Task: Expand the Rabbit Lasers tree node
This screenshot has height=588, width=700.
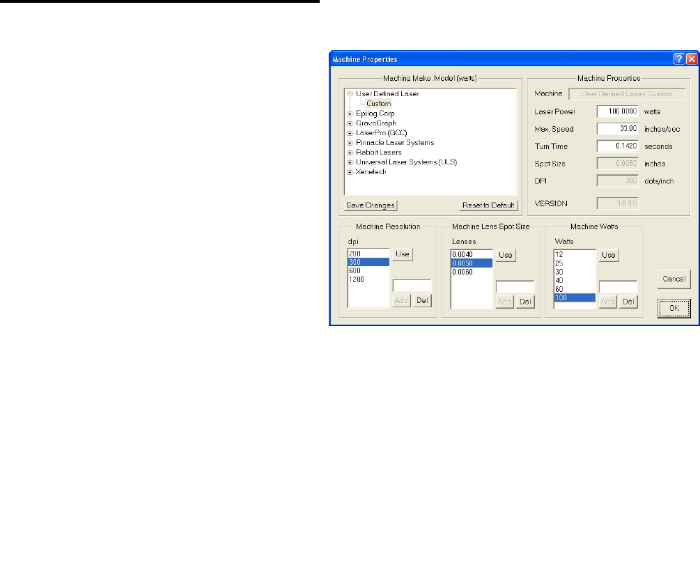Action: [350, 153]
